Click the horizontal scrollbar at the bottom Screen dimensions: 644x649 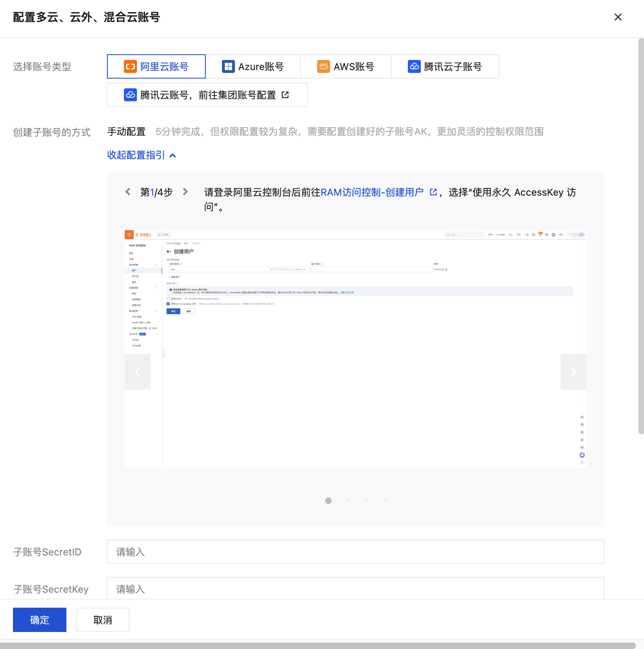click(318, 646)
